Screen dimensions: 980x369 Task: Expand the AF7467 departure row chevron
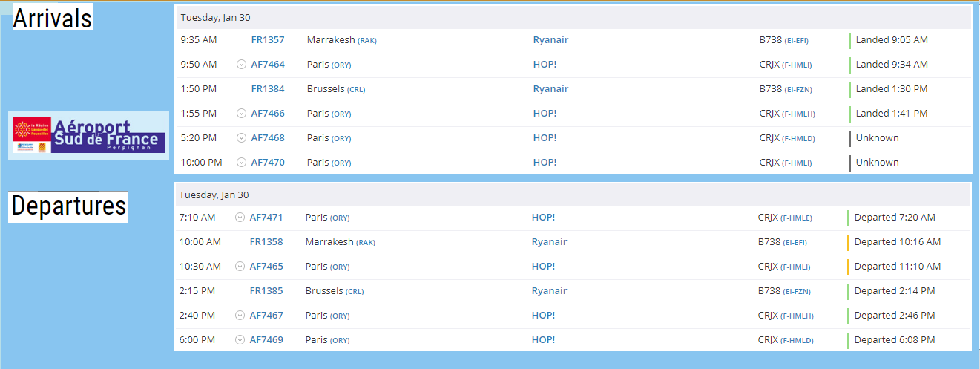pos(240,316)
